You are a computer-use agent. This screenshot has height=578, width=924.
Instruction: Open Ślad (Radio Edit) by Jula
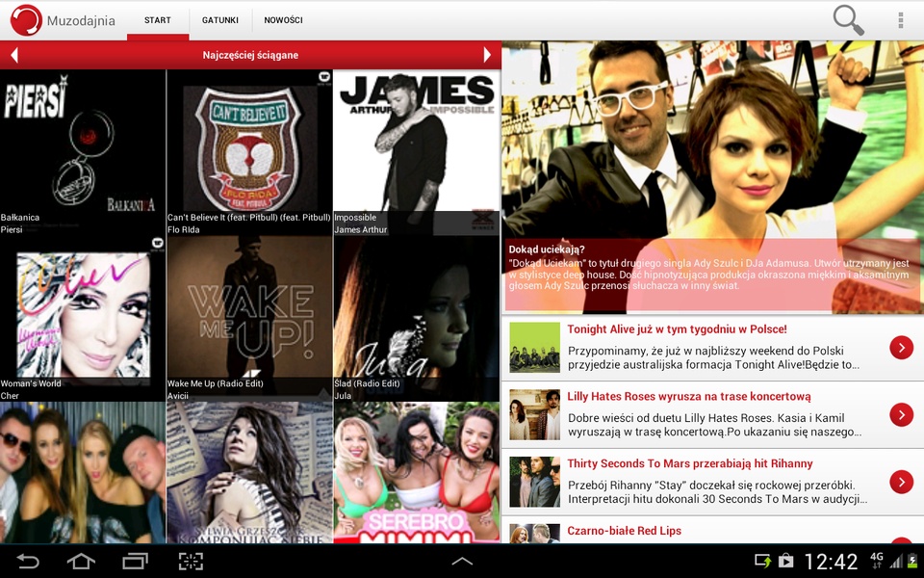coord(417,319)
